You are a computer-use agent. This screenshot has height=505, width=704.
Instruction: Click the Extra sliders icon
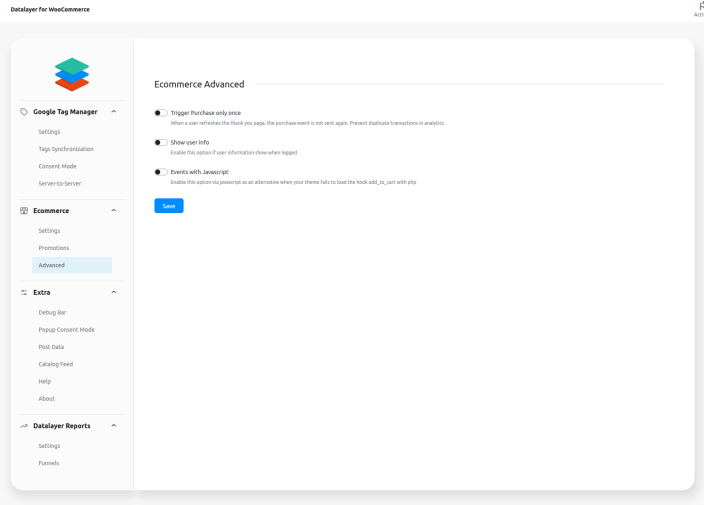tap(24, 292)
